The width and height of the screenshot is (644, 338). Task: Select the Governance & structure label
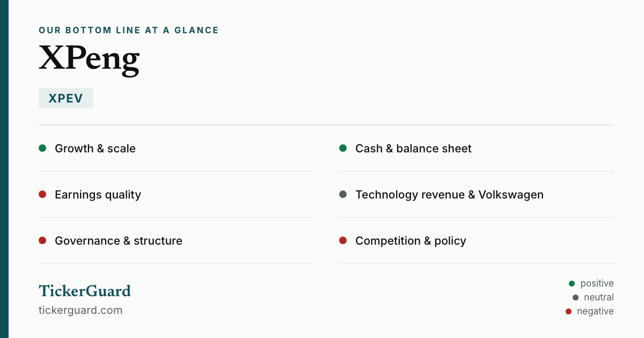pos(119,241)
